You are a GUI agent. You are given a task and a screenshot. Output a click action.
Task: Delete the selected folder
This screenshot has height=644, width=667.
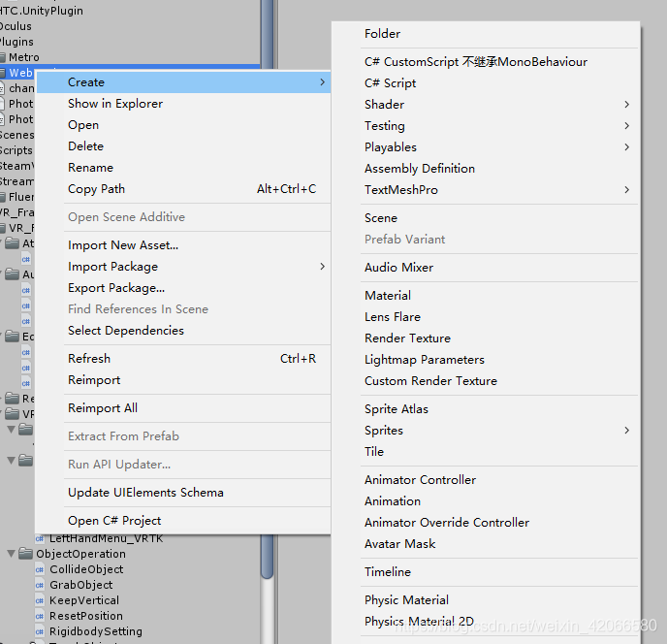[184, 146]
